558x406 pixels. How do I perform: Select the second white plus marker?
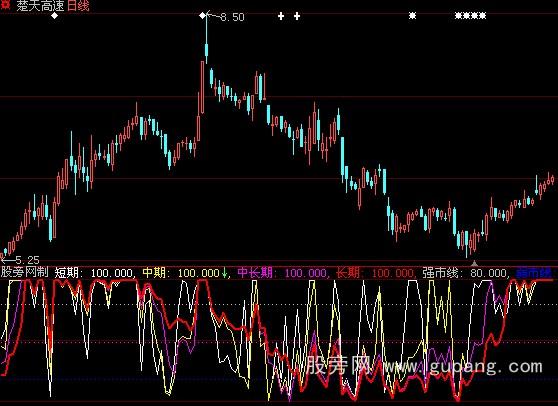coord(297,16)
